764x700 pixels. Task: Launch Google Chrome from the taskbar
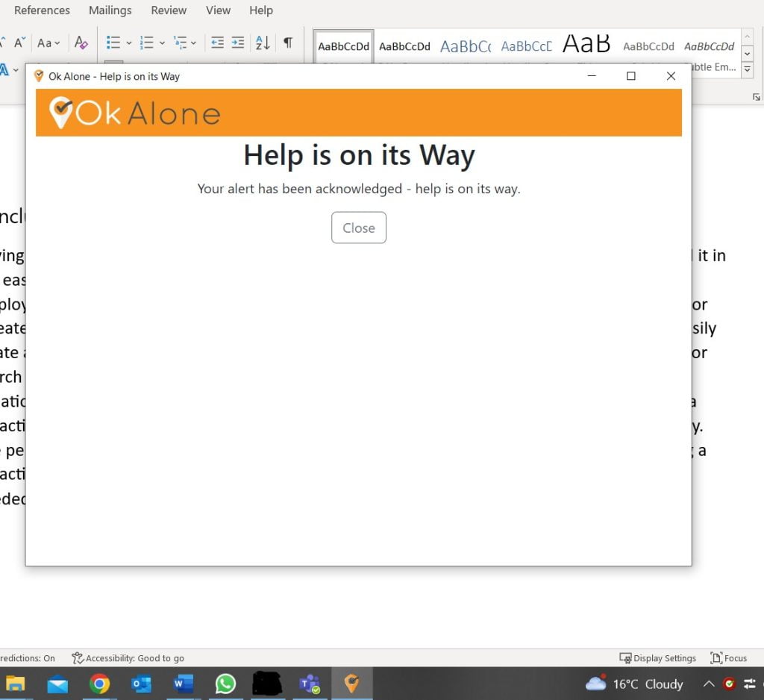click(x=99, y=684)
